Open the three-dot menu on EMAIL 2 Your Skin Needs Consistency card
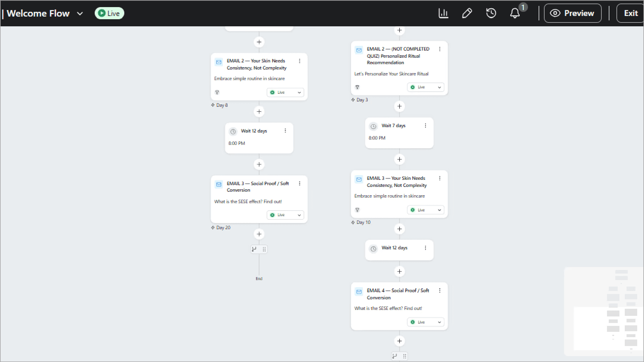This screenshot has width=644, height=362. (x=300, y=61)
